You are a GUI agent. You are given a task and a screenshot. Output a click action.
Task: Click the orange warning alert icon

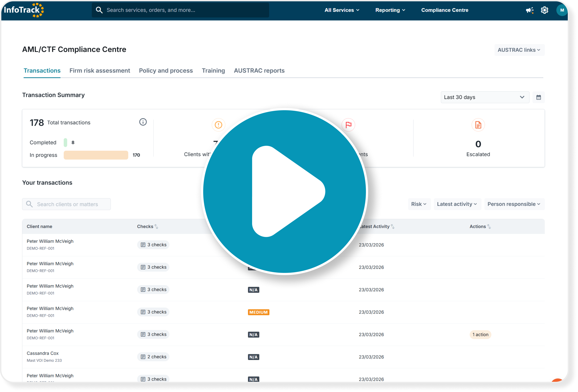pyautogui.click(x=218, y=125)
